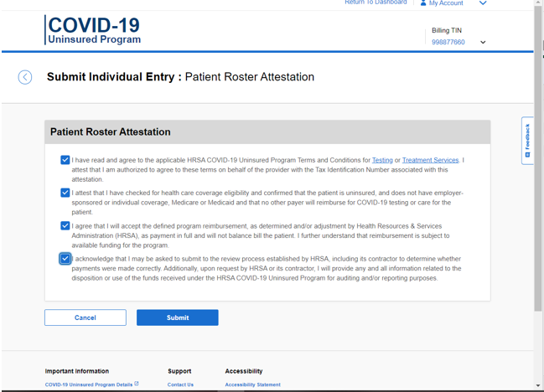Open My Account menu
The height and width of the screenshot is (392, 544).
point(446,3)
